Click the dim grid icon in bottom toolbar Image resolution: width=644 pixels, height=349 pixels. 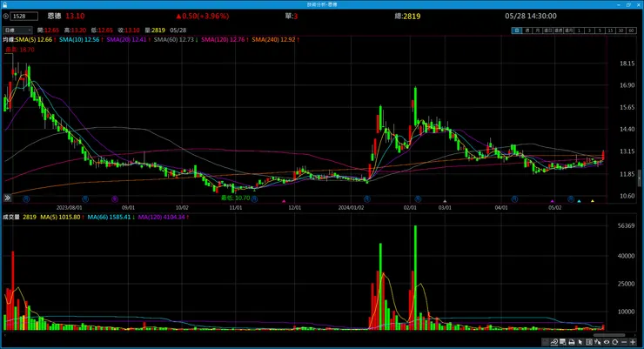point(546,342)
